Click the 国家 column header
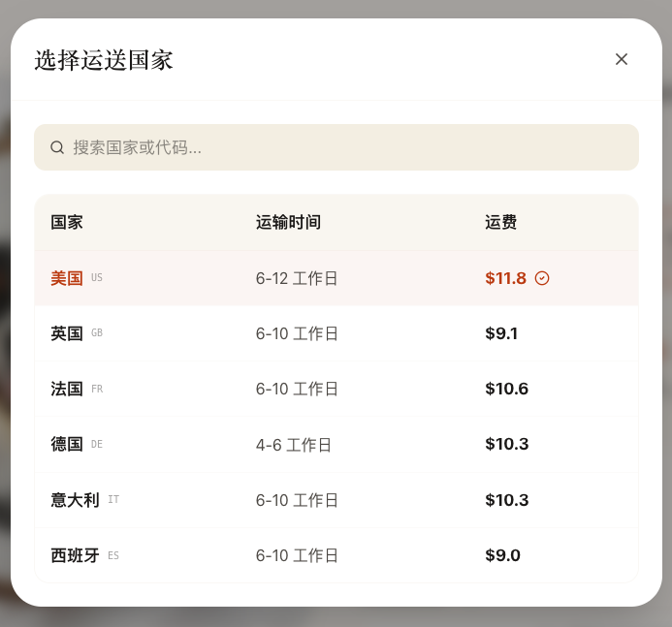The image size is (672, 627). tap(67, 222)
